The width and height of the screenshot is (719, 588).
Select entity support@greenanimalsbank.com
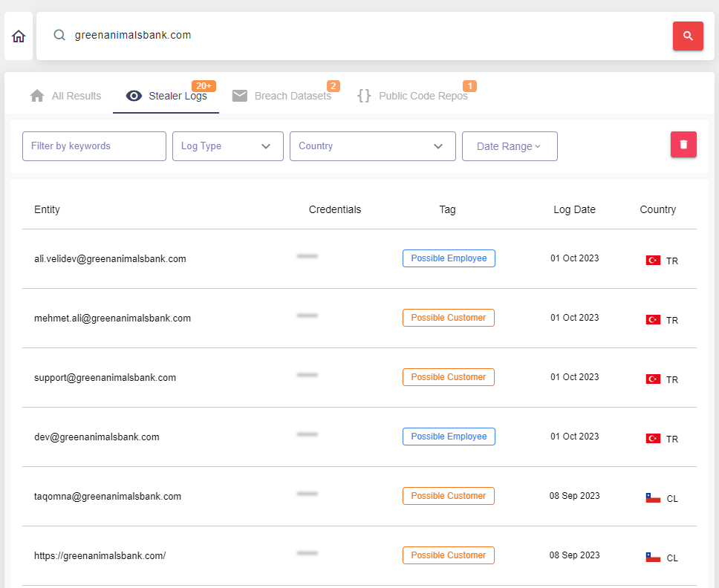click(105, 378)
